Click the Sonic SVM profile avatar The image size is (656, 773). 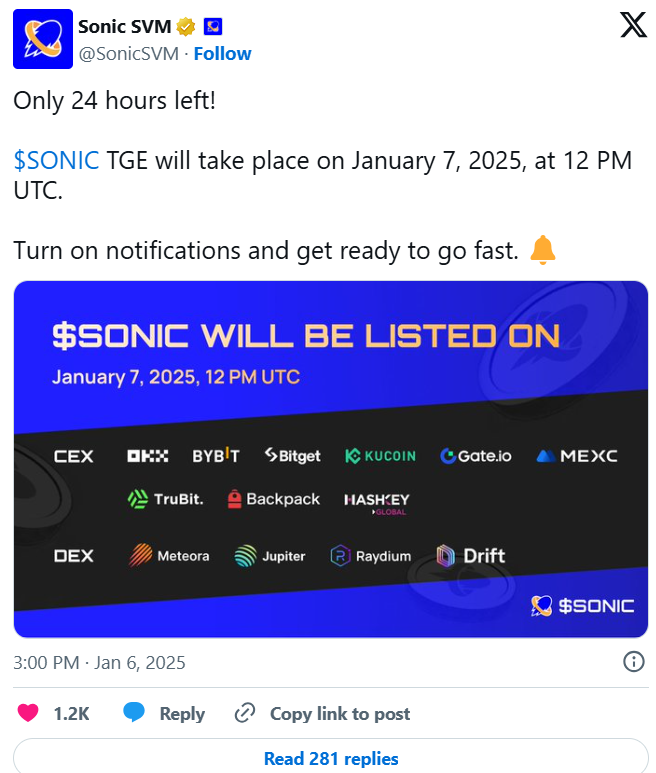pyautogui.click(x=42, y=39)
